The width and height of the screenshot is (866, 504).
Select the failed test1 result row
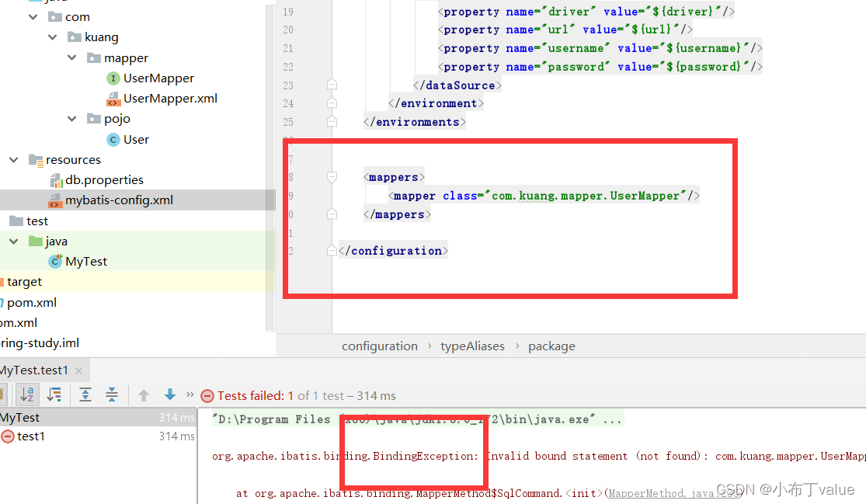point(99,436)
